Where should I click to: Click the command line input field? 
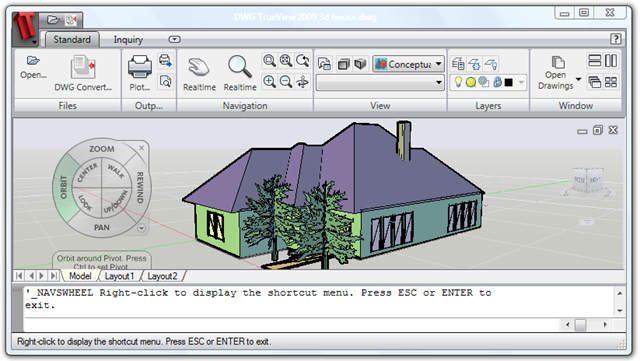pyautogui.click(x=292, y=325)
